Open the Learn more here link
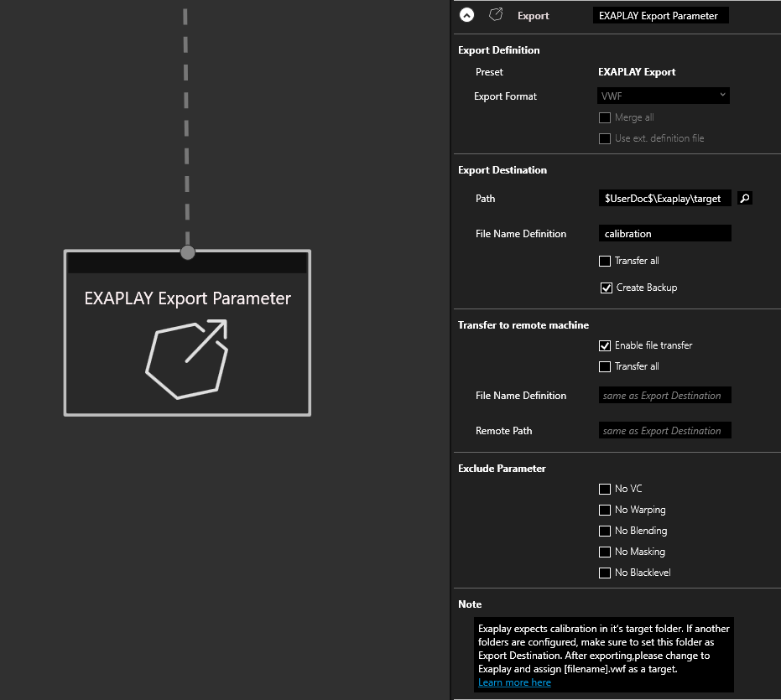The height and width of the screenshot is (700, 781). [x=514, y=682]
